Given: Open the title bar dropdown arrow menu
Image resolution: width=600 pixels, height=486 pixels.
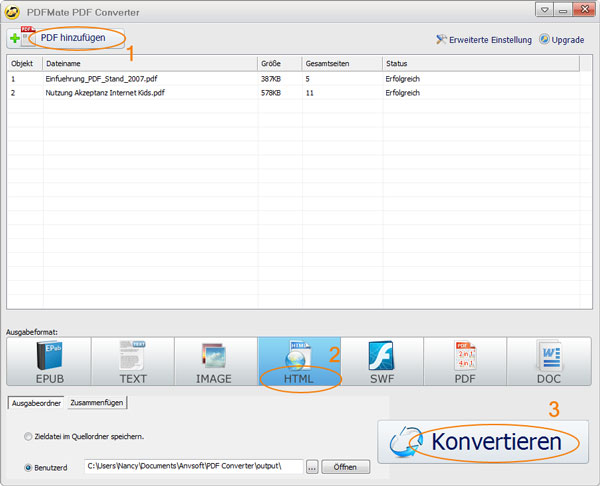Looking at the screenshot, I should point(544,10).
